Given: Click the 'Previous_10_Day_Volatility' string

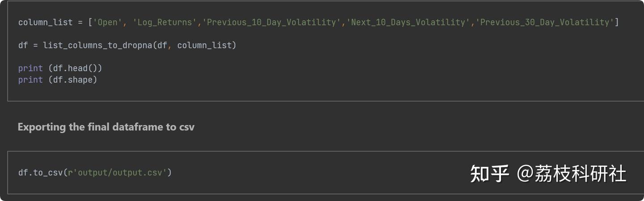Looking at the screenshot, I should [271, 22].
